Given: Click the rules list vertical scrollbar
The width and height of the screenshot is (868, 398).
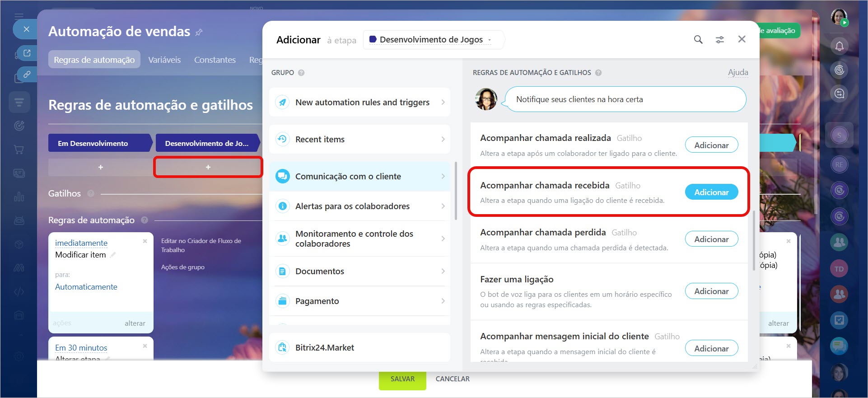Looking at the screenshot, I should click(753, 239).
